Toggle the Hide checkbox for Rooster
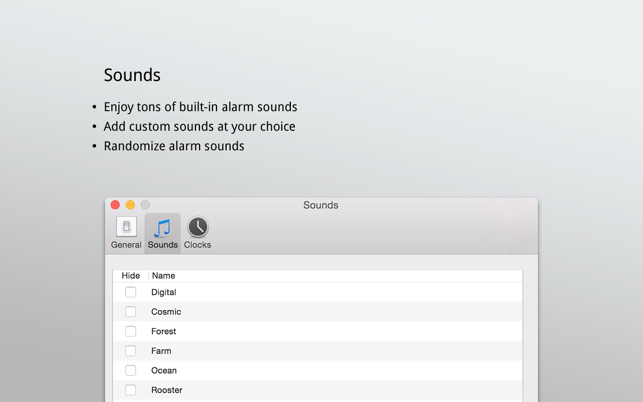This screenshot has width=643, height=402. tap(130, 390)
